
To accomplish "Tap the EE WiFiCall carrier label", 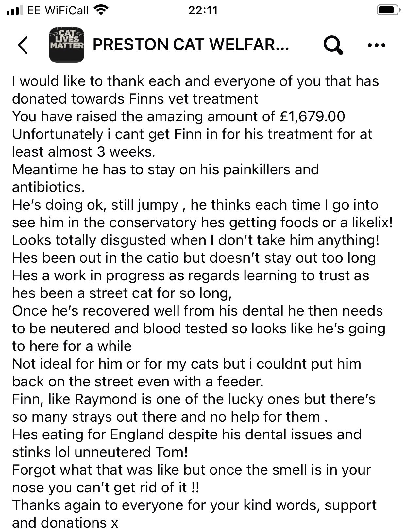I will pyautogui.click(x=58, y=10).
